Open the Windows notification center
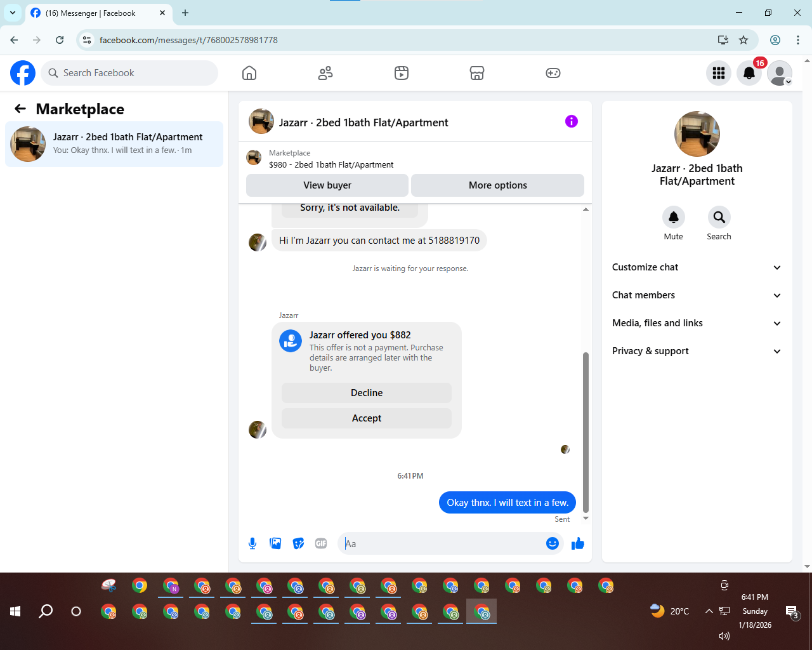The image size is (812, 650). pyautogui.click(x=792, y=612)
